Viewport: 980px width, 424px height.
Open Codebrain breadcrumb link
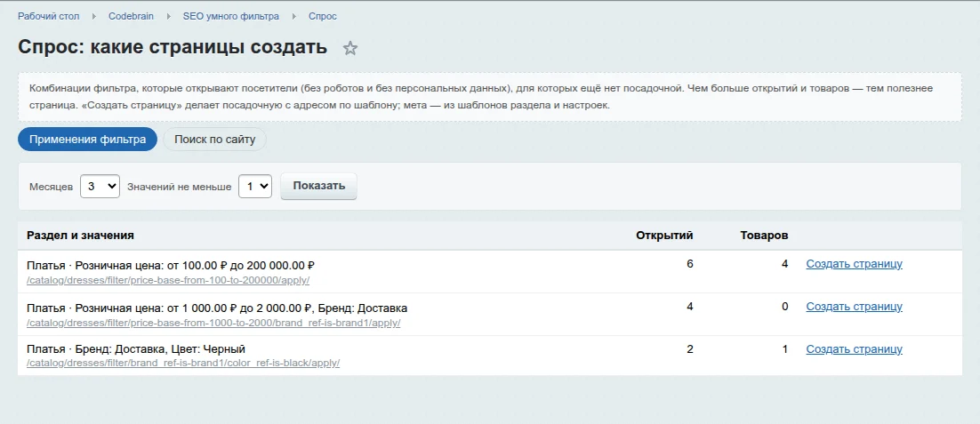pos(132,16)
